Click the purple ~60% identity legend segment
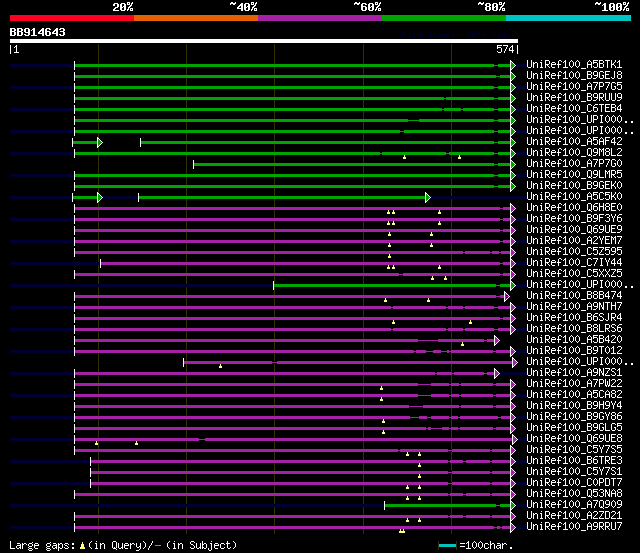Screen dimensions: 640x553 320,18
